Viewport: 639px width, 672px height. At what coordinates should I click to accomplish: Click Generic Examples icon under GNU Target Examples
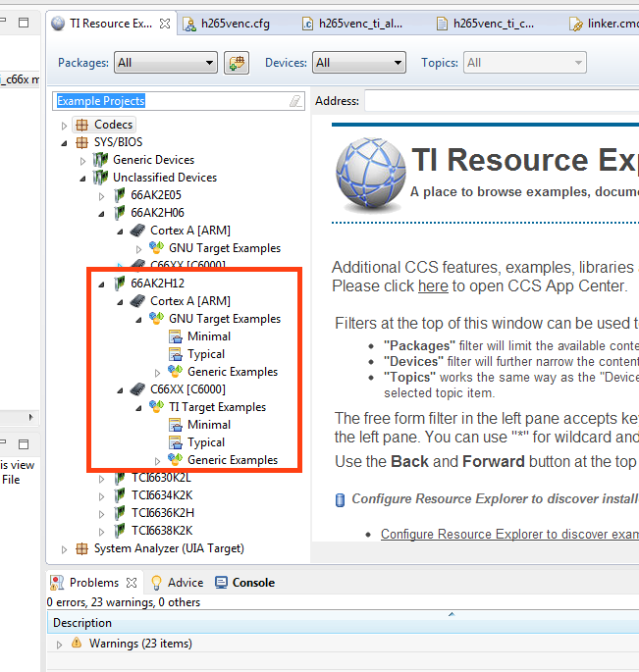pos(175,371)
